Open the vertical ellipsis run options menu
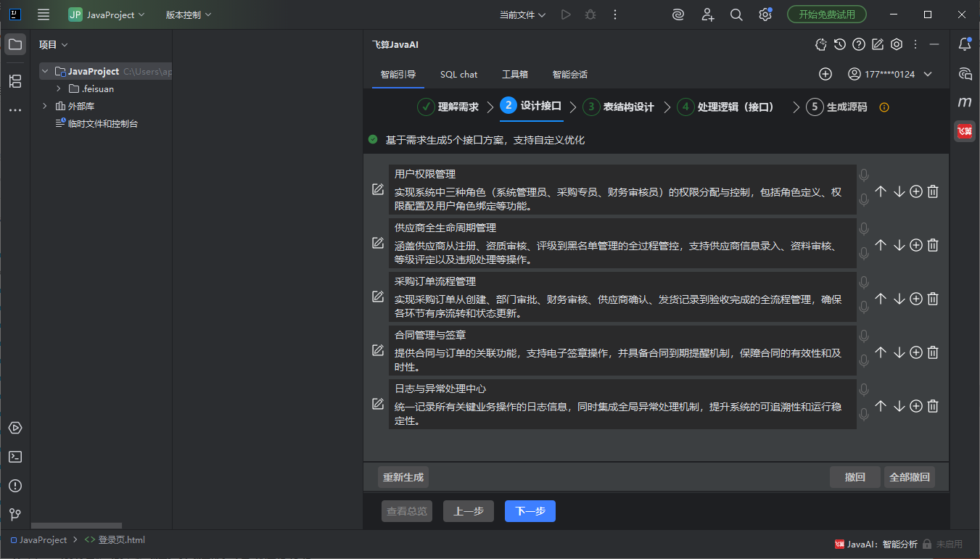This screenshot has height=559, width=980. point(615,15)
